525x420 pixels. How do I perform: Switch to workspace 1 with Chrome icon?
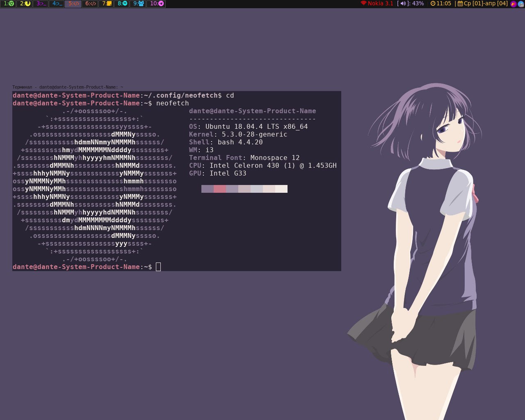point(8,4)
